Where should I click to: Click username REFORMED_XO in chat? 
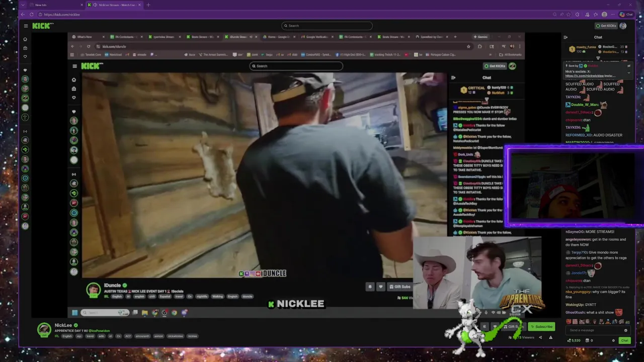[x=579, y=135]
